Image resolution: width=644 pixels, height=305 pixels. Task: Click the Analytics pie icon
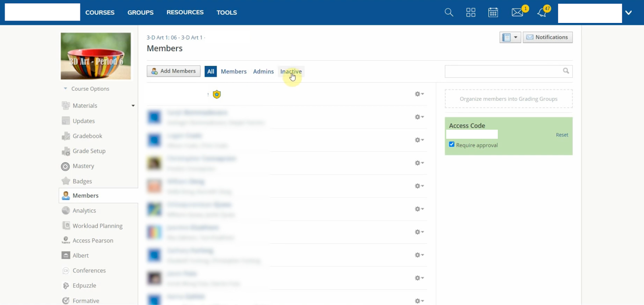pyautogui.click(x=66, y=211)
